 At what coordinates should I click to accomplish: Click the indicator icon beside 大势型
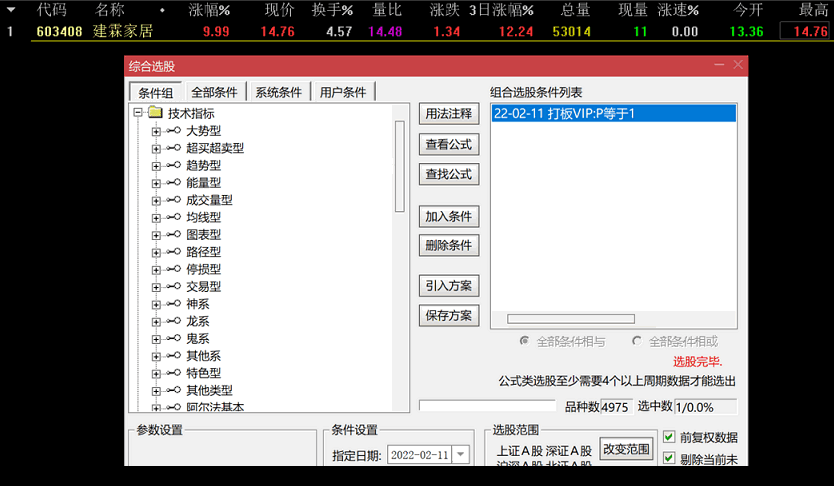(173, 130)
